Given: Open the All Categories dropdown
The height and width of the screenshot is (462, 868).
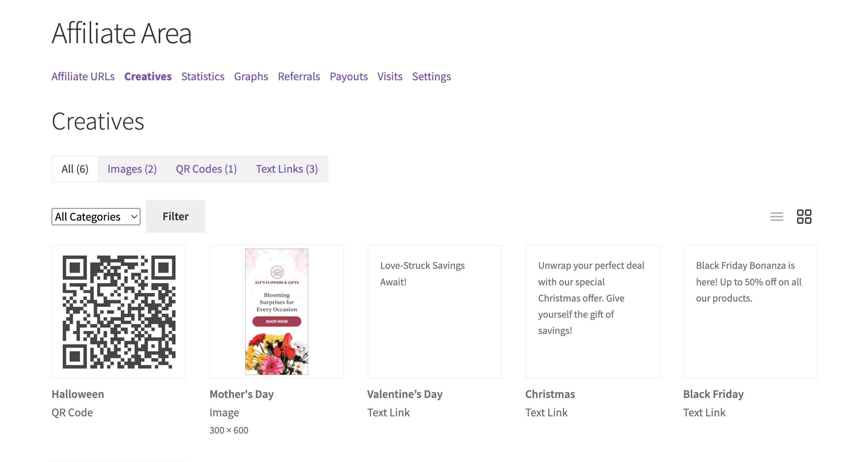Looking at the screenshot, I should [x=96, y=217].
